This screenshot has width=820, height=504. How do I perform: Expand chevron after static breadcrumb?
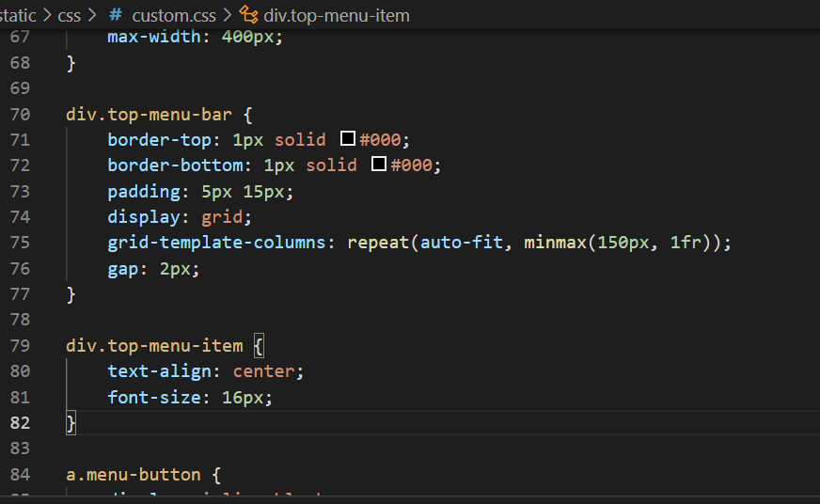(x=47, y=15)
